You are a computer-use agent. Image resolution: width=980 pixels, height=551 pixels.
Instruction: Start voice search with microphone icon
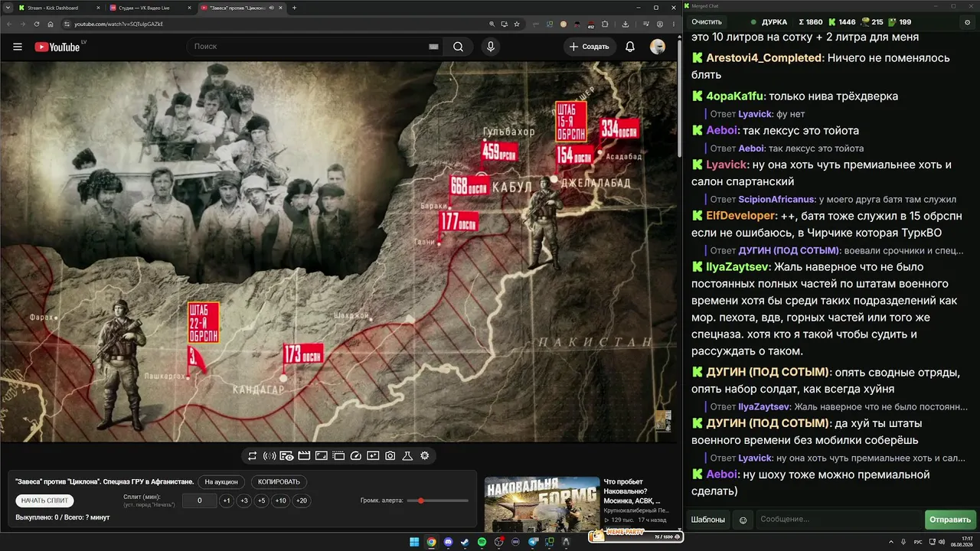[491, 47]
